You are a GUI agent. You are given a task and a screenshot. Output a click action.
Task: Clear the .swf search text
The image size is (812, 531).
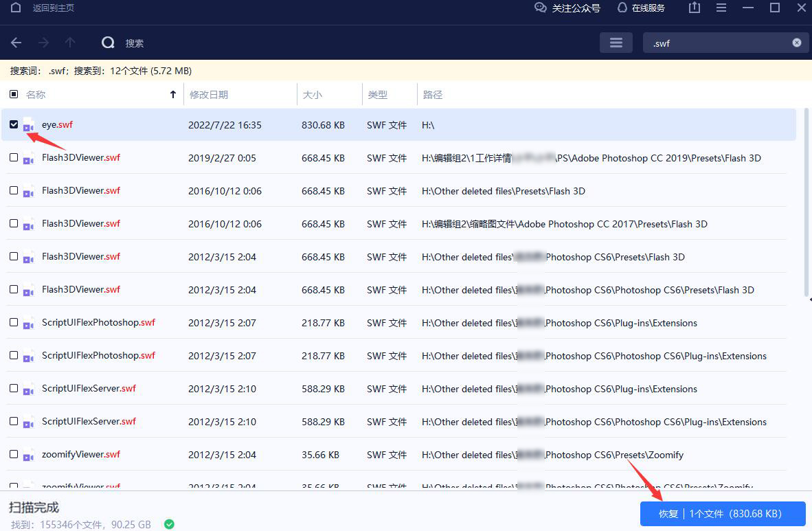point(796,43)
